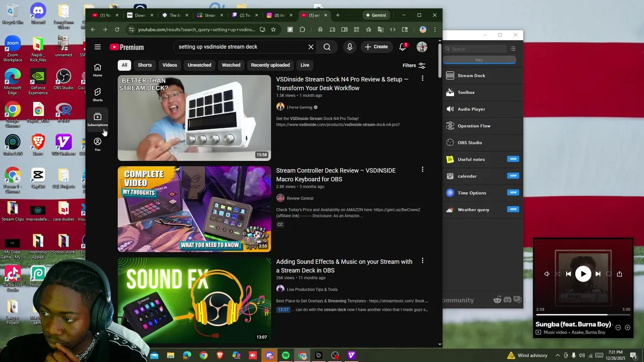Open YouTube Home in the sidebar
Screen dimensions: 644x362
pos(98,70)
